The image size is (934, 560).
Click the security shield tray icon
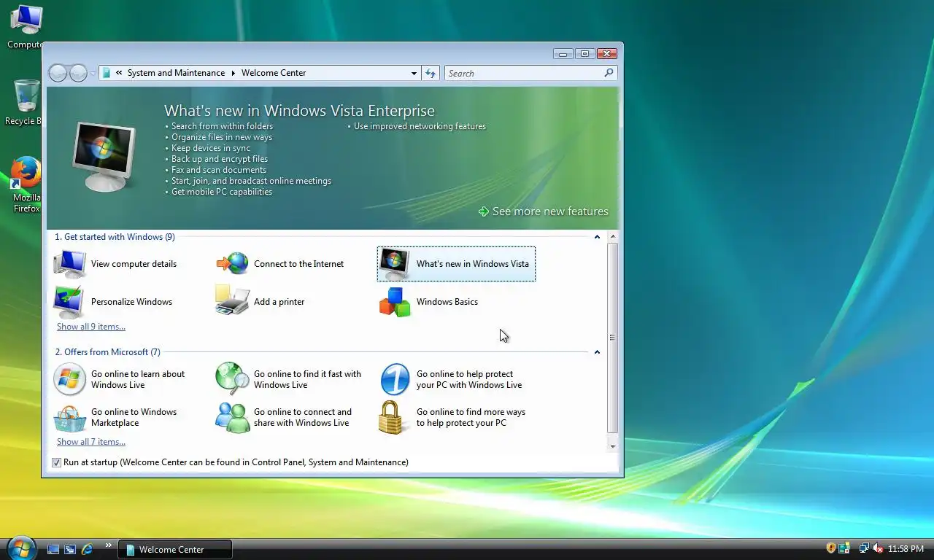click(830, 548)
